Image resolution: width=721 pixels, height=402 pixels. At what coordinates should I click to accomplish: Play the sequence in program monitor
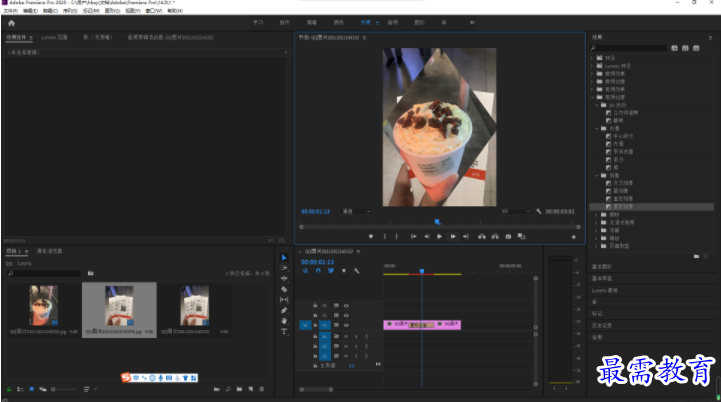[439, 236]
